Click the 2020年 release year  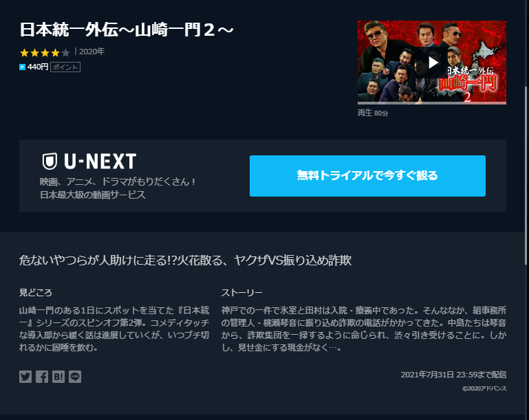(91, 52)
